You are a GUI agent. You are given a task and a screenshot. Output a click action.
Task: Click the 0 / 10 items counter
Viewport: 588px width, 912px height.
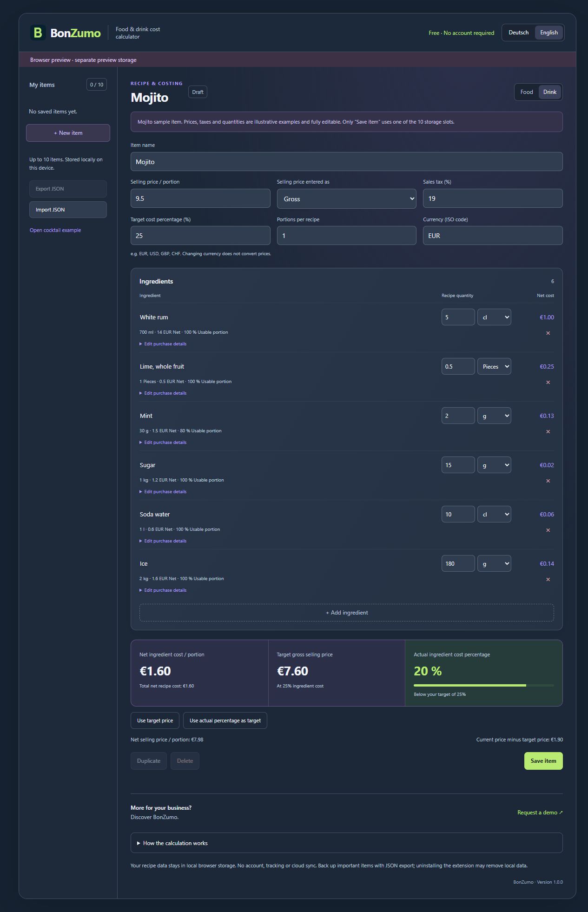tap(97, 85)
